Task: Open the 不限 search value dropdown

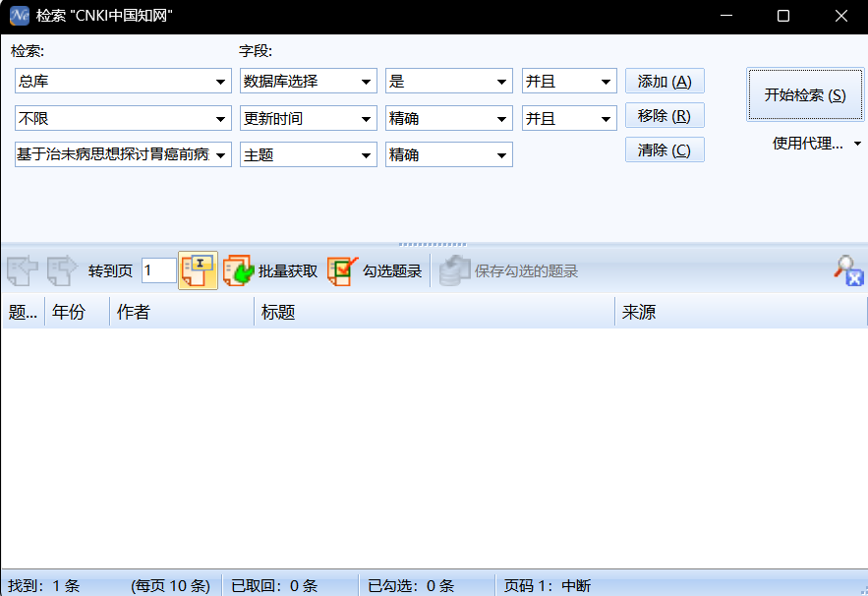Action: (x=220, y=119)
